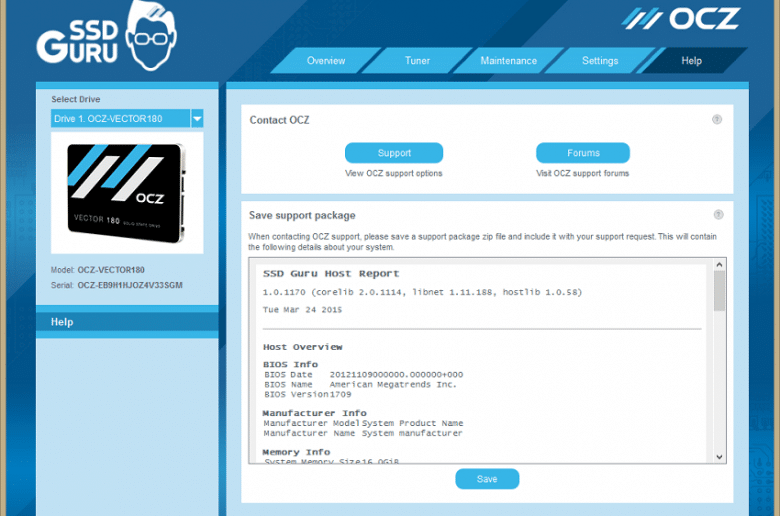Click the 'BIOS Info' heading
The height and width of the screenshot is (516, 780).
[291, 364]
